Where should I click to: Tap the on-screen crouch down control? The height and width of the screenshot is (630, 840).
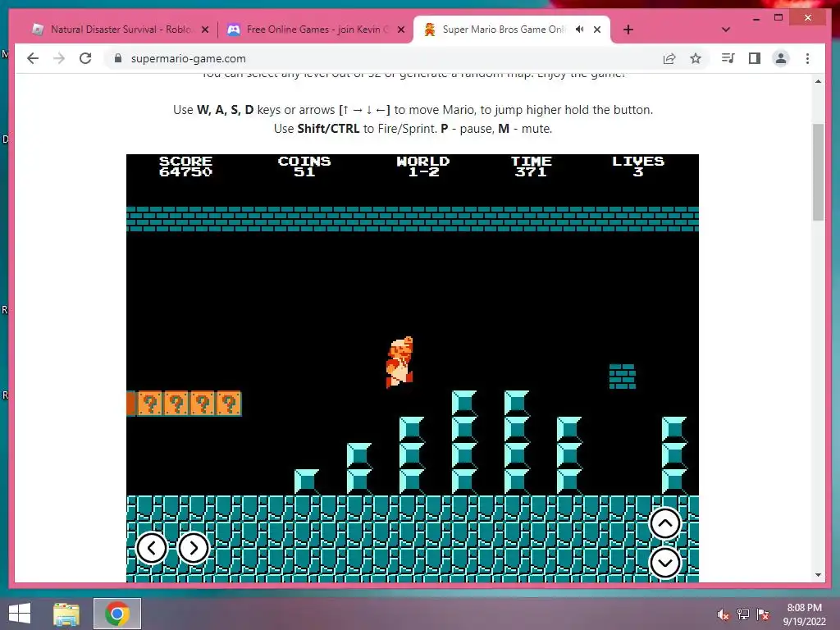click(x=664, y=563)
